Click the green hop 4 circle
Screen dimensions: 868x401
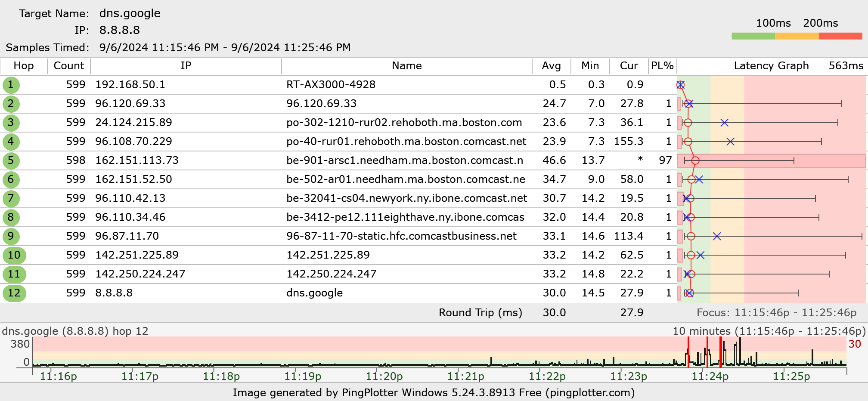[x=11, y=142]
